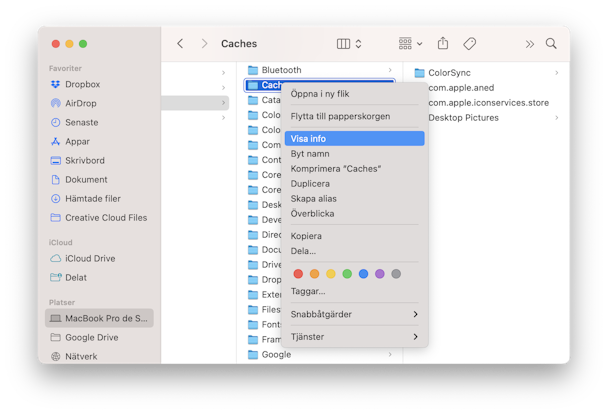Apply the purple tag color

click(x=380, y=274)
